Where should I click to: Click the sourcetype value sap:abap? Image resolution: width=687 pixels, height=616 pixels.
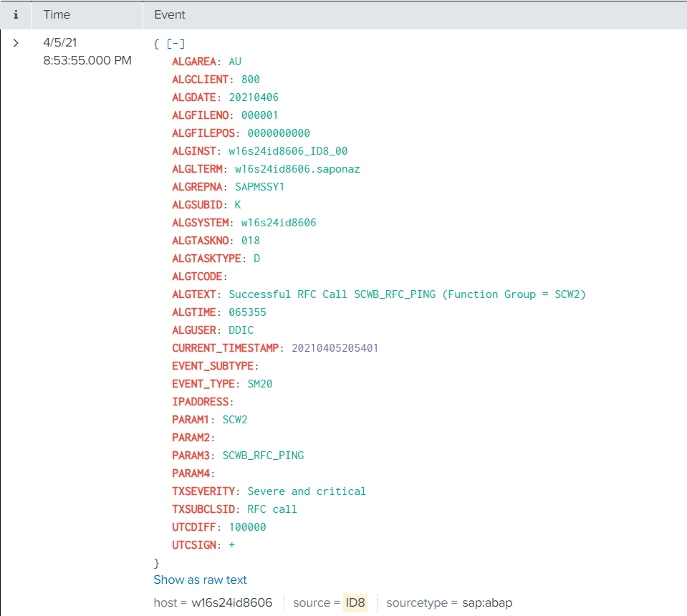(x=486, y=602)
